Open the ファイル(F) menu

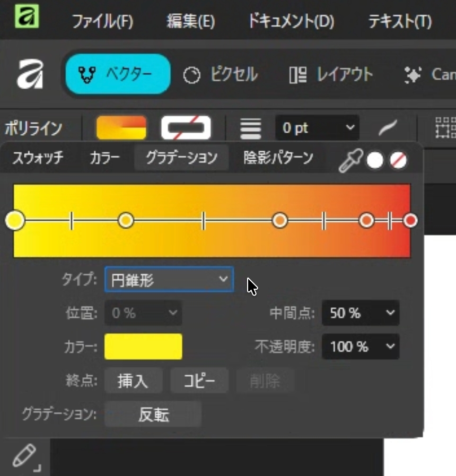point(102,22)
